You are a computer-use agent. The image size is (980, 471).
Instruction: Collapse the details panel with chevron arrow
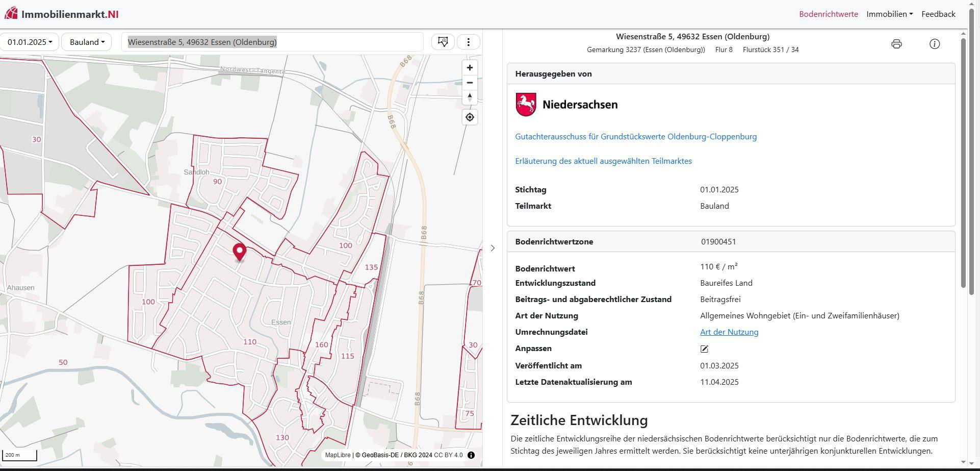click(x=493, y=248)
